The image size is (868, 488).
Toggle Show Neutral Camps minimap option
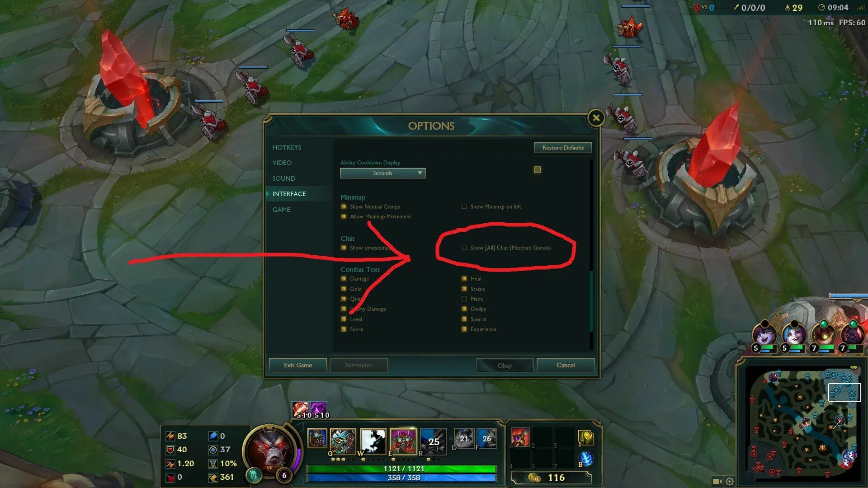coord(343,206)
